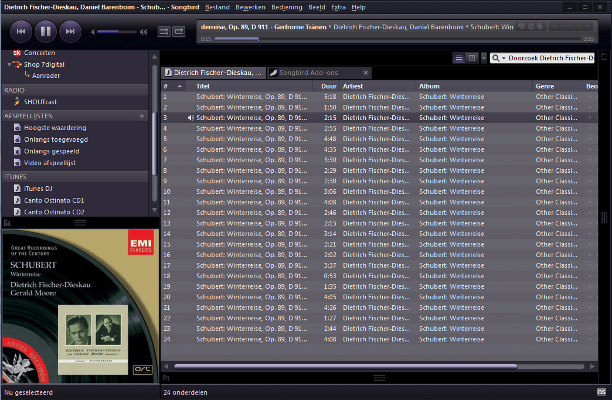Click the right sidebar pane icon near search
Screen dimensions: 612x400
[x=605, y=57]
